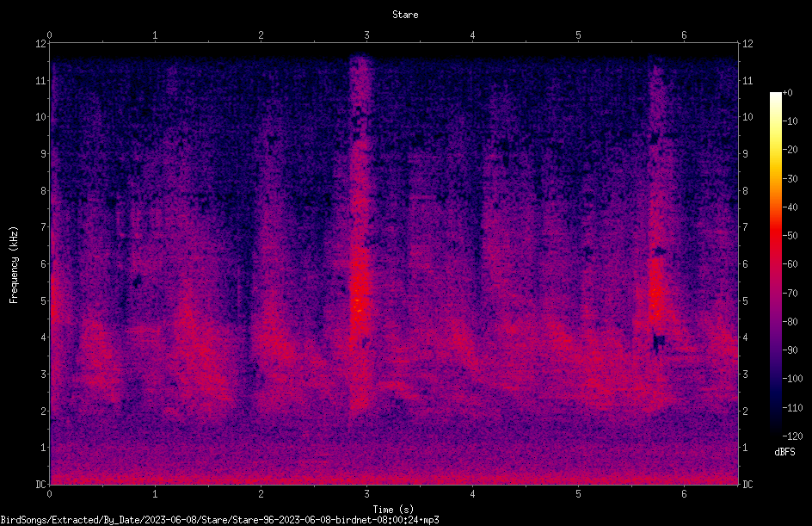Click the 'dBFS' unit label under the color bar
812x526 pixels.
coord(784,452)
